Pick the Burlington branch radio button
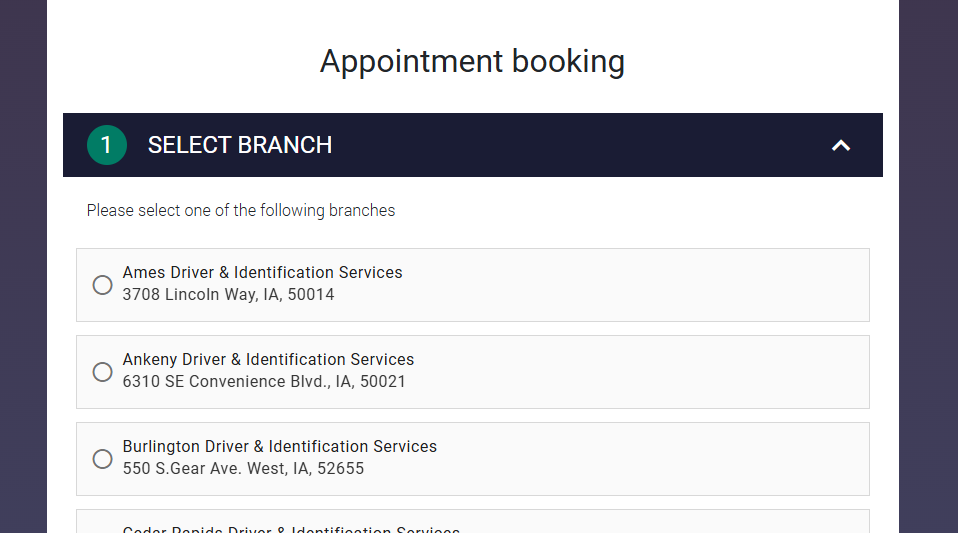The image size is (958, 533). click(103, 459)
